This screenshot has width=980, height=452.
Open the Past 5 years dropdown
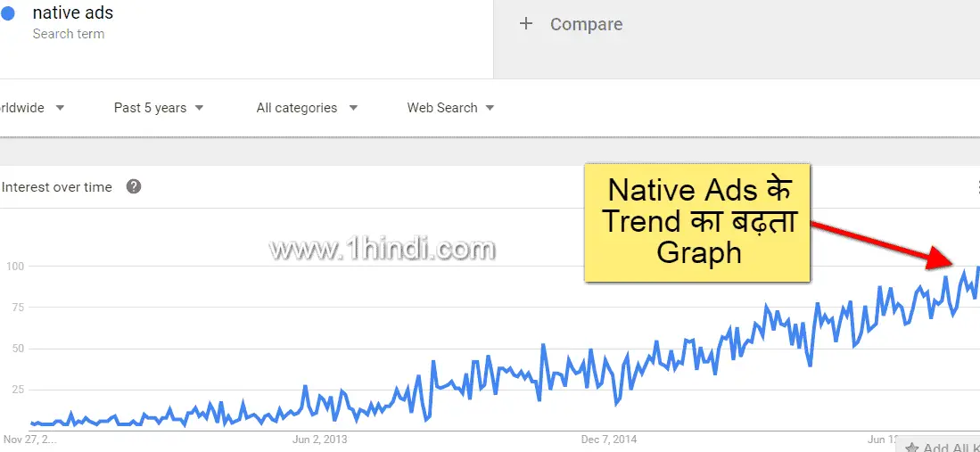coord(159,108)
